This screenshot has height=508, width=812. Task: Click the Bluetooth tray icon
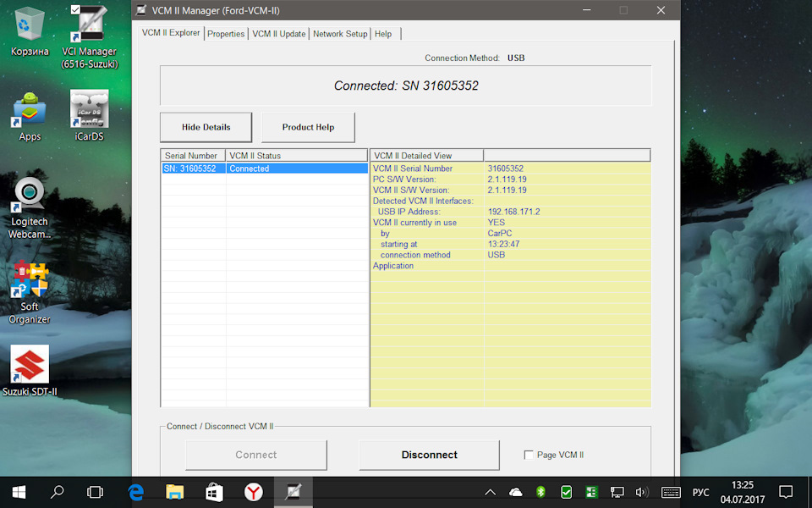click(540, 492)
